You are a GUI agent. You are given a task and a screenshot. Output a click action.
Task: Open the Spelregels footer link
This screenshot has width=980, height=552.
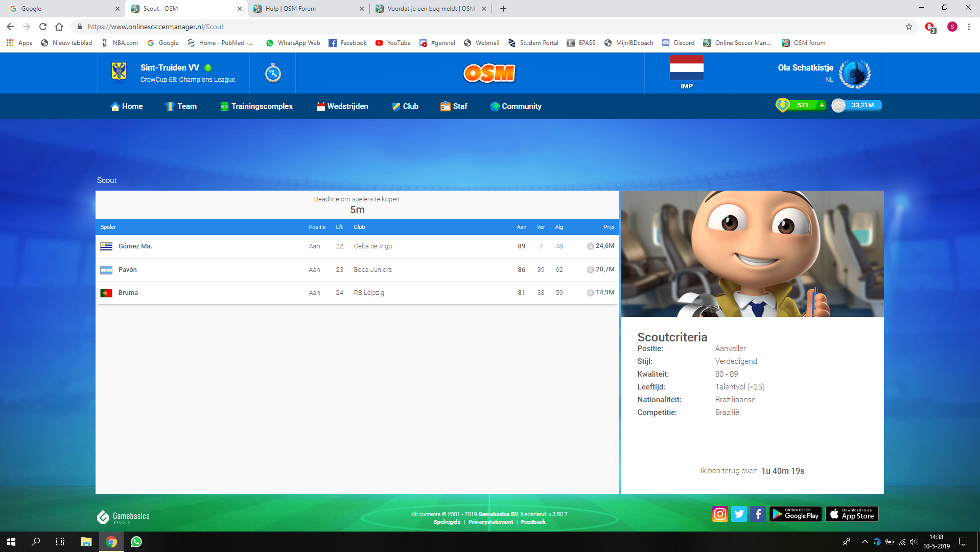pyautogui.click(x=447, y=522)
